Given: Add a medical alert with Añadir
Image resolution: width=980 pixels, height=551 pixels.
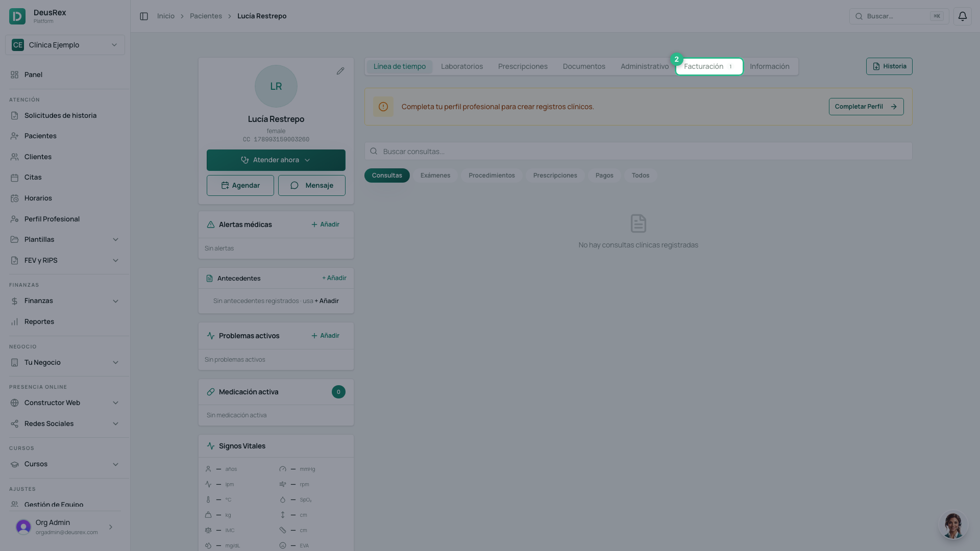Looking at the screenshot, I should click(x=325, y=224).
